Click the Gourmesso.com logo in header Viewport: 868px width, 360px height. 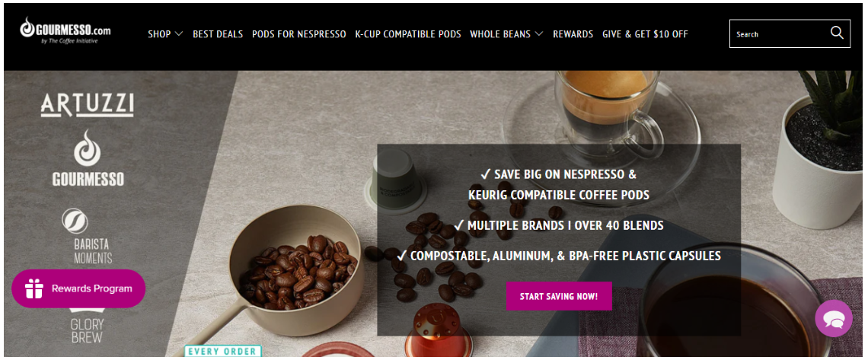pyautogui.click(x=65, y=30)
